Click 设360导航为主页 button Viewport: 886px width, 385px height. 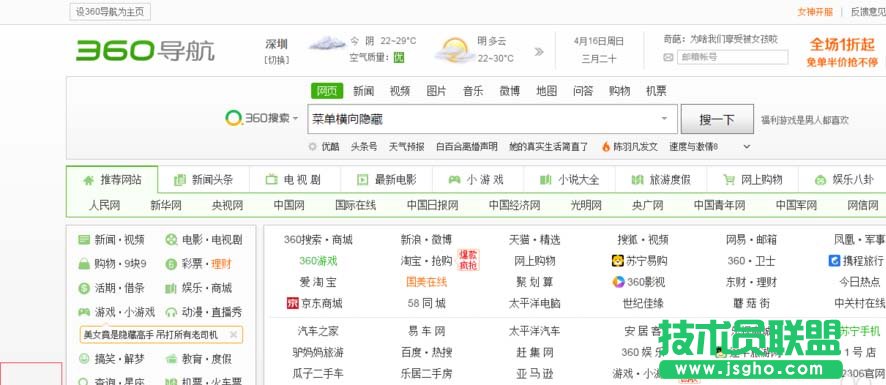(110, 12)
